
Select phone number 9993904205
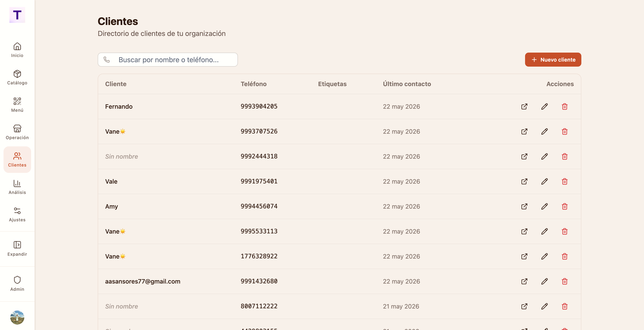(259, 106)
